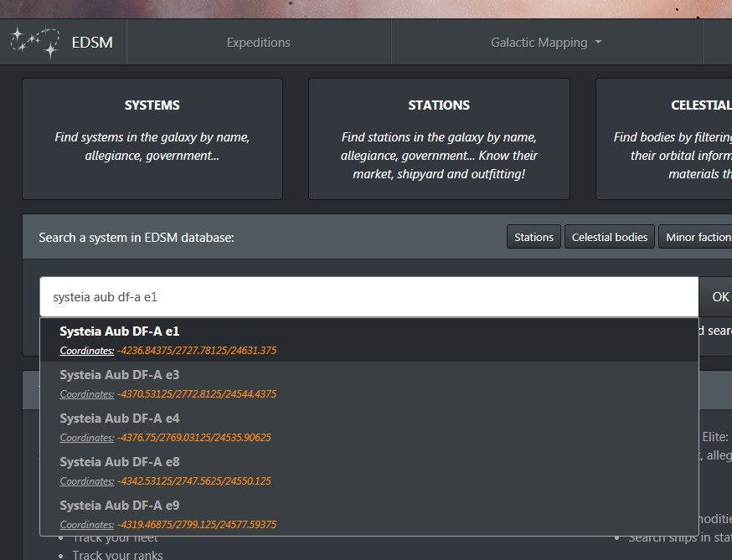Select suggestion Systeia Aub DF-A e1
The width and height of the screenshot is (732, 560).
369,340
